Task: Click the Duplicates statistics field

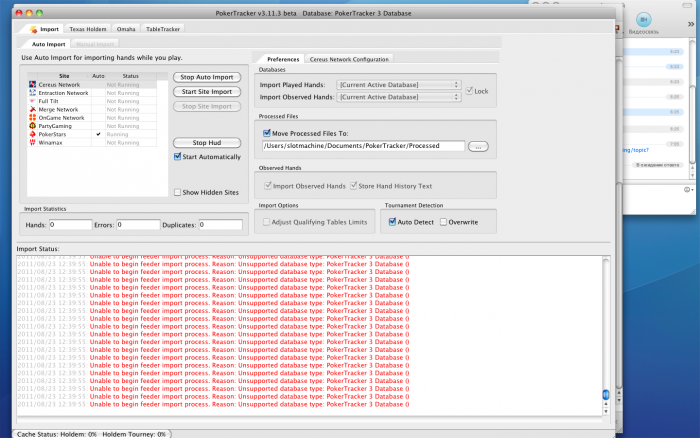Action: [x=221, y=225]
